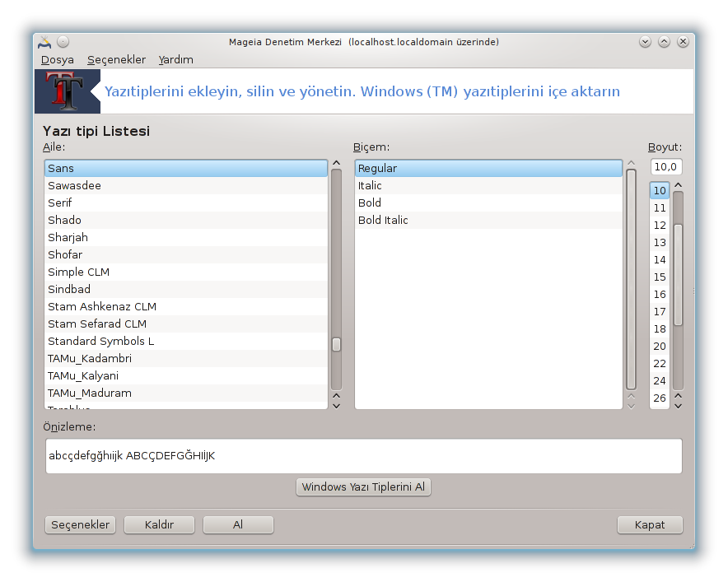Select the Sindbad font family
The image size is (728, 582).
tap(186, 289)
